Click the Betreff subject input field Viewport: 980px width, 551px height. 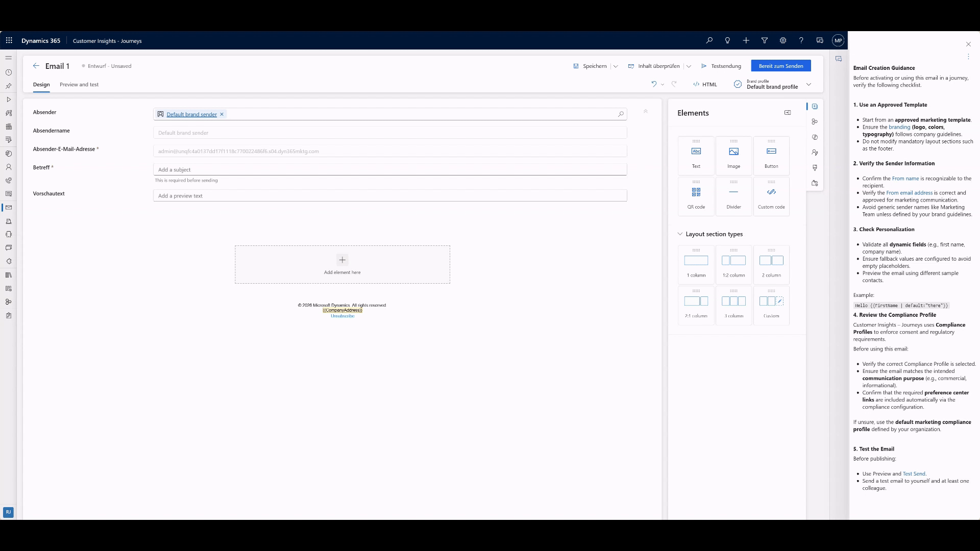(389, 169)
